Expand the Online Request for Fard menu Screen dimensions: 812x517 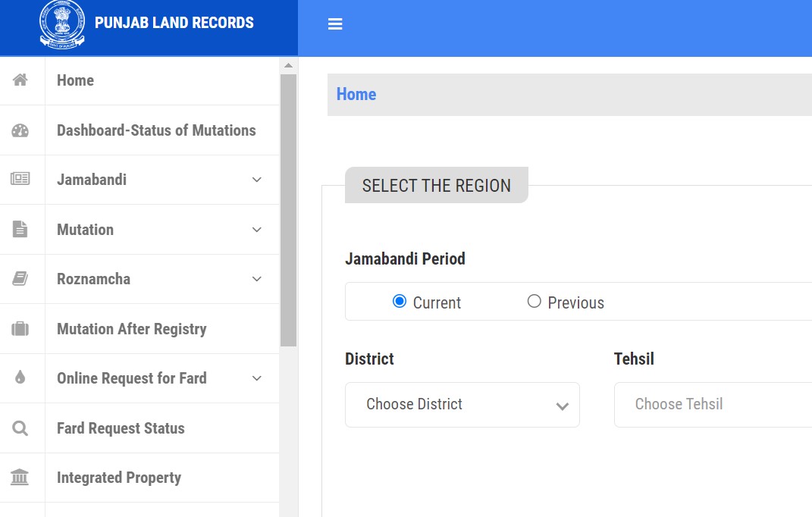pos(257,378)
